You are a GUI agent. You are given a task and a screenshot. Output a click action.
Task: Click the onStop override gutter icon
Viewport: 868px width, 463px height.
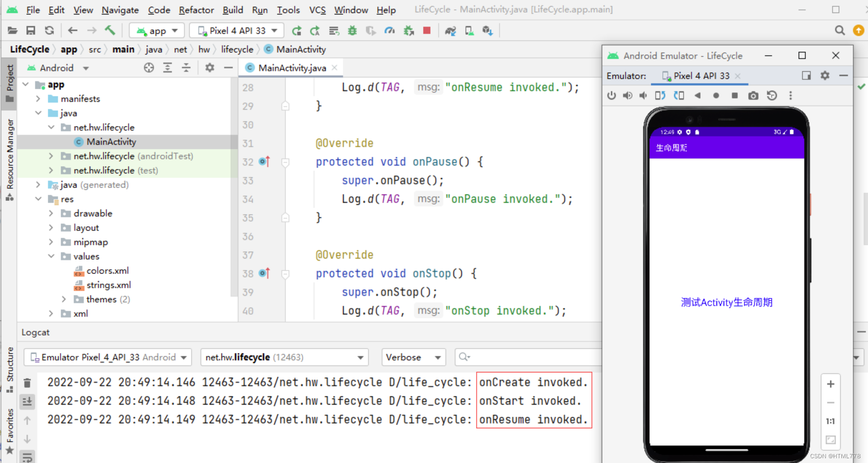coord(264,274)
